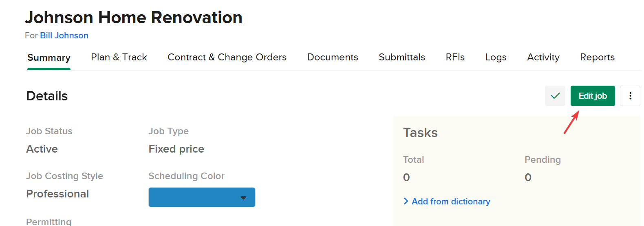View the Logs tab
This screenshot has height=226, width=644.
pyautogui.click(x=495, y=57)
